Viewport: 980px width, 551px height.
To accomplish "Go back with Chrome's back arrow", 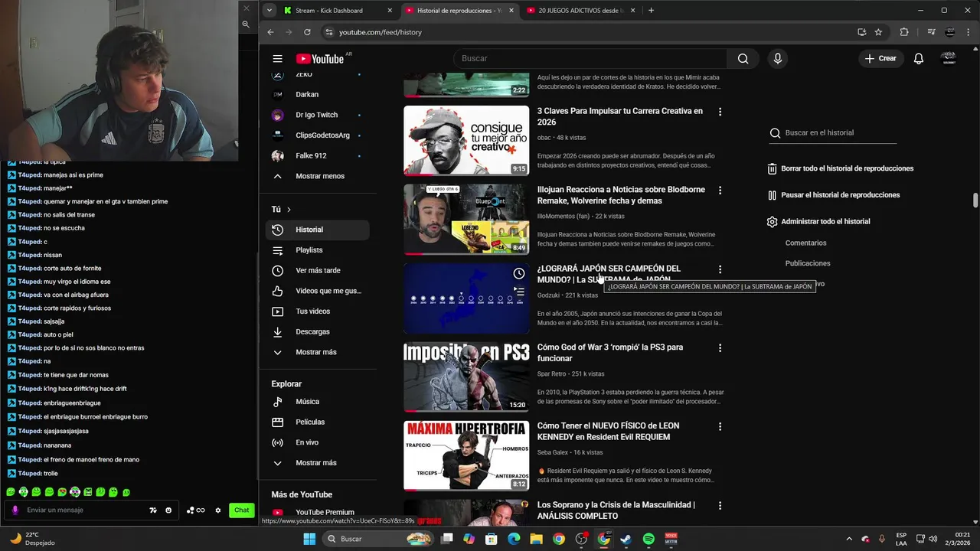I will (270, 32).
